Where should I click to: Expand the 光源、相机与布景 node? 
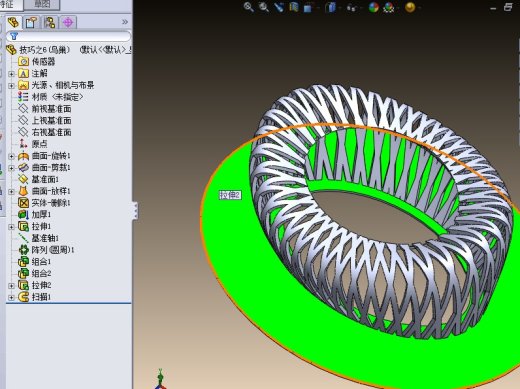[11, 85]
